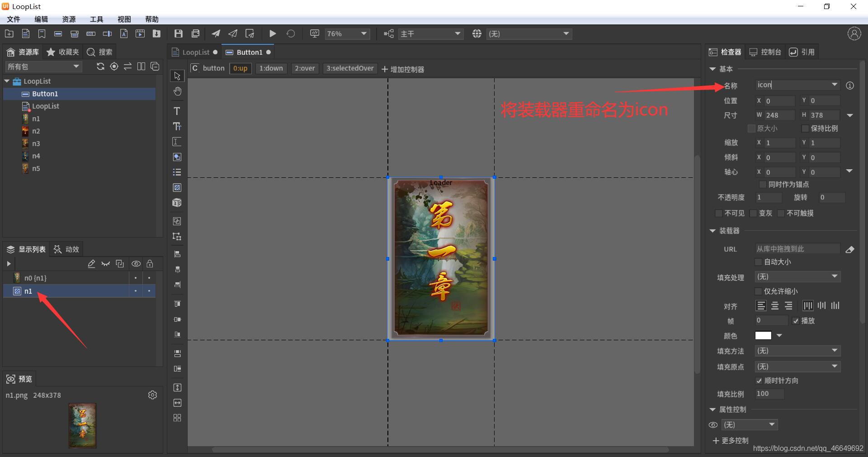Click the 增加控制器 button
This screenshot has height=457, width=868.
(403, 69)
